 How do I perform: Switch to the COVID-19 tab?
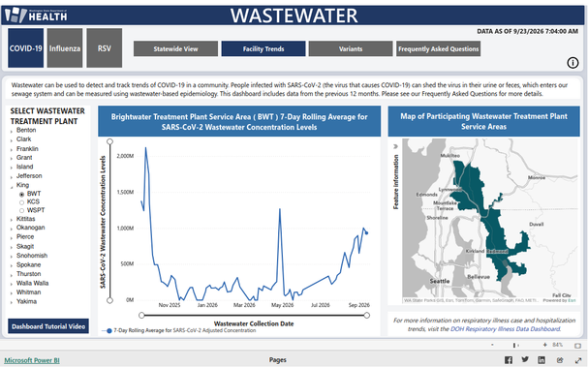(x=25, y=48)
